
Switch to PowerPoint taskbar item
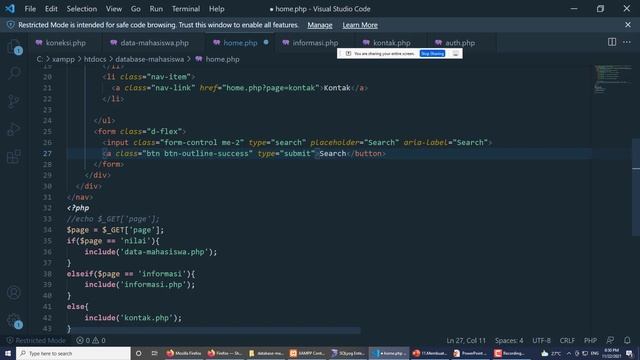[x=470, y=353]
